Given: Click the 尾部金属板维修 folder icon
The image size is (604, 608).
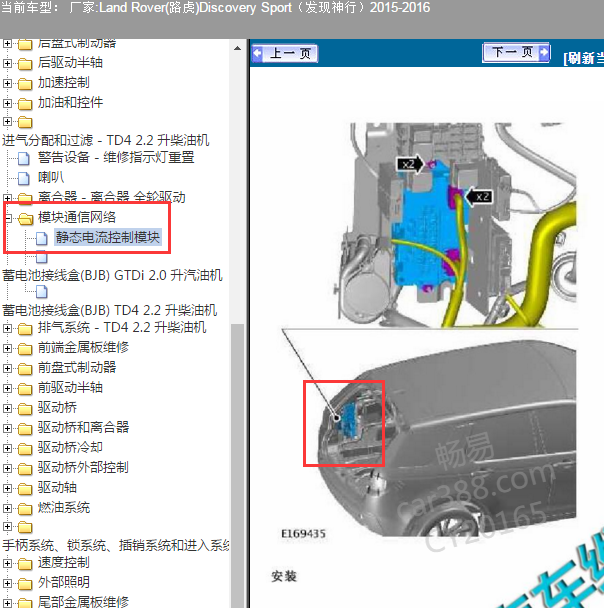Looking at the screenshot, I should (25, 603).
